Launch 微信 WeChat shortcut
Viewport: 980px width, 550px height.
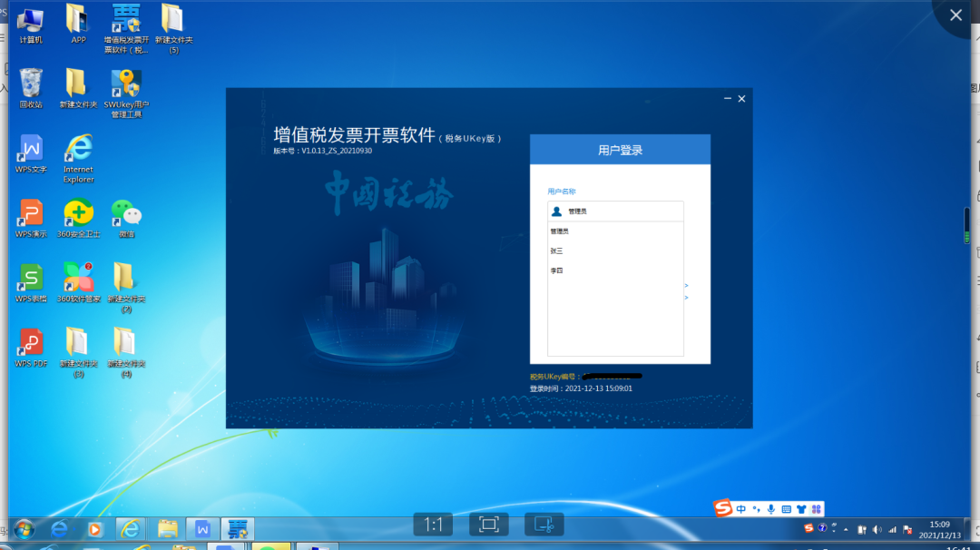click(126, 219)
